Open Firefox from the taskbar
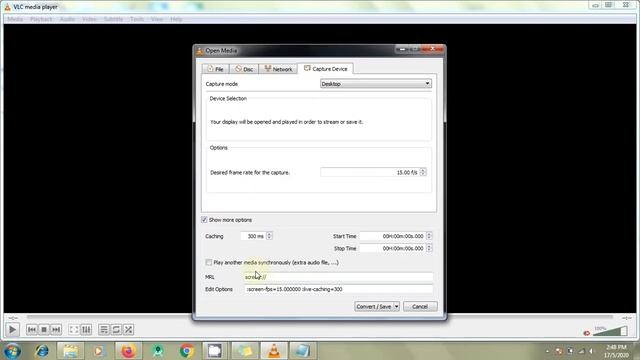The height and width of the screenshot is (360, 640). pos(128,351)
